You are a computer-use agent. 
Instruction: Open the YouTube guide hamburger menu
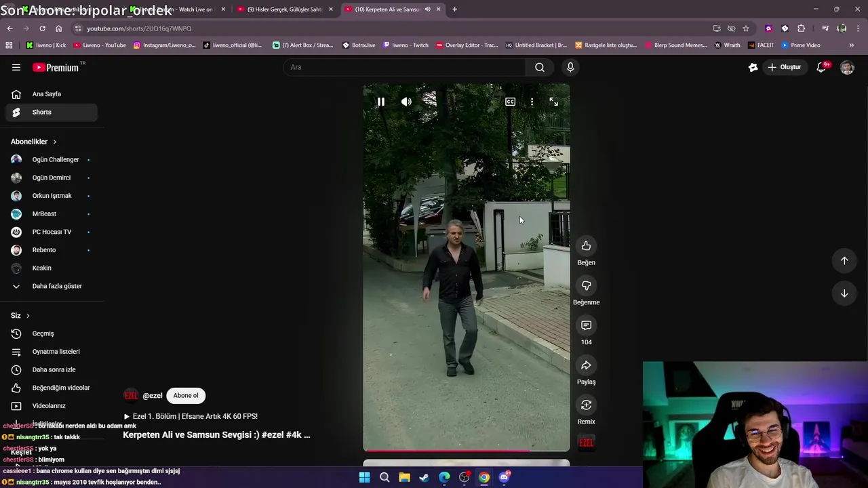tap(16, 67)
